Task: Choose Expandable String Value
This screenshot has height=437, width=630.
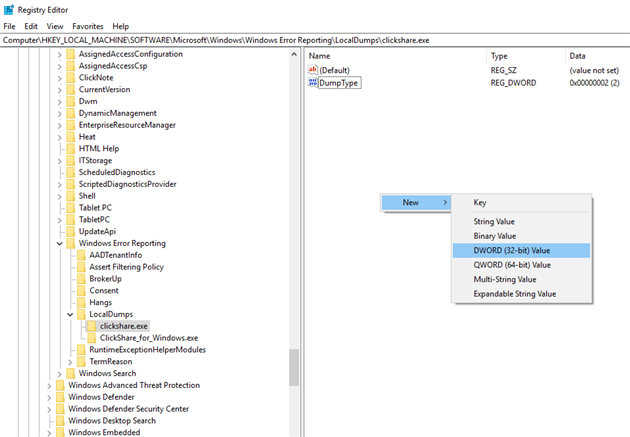Action: pyautogui.click(x=521, y=294)
